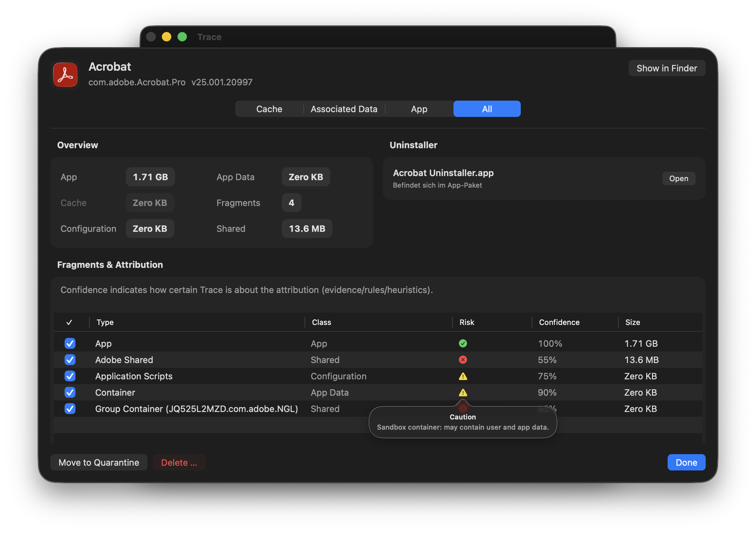
Task: Click the Acrobat app icon
Action: pos(65,74)
